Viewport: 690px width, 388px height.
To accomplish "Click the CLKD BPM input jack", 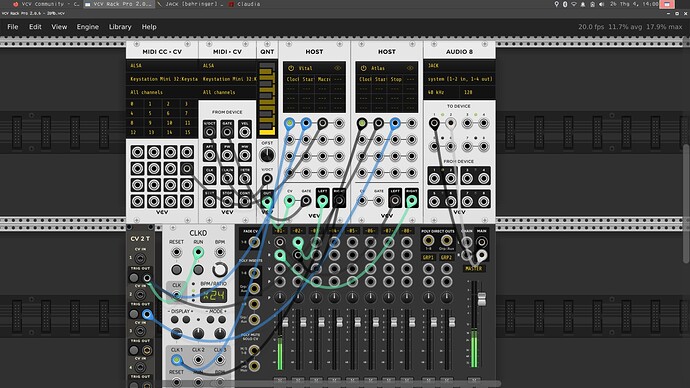I will 220,253.
